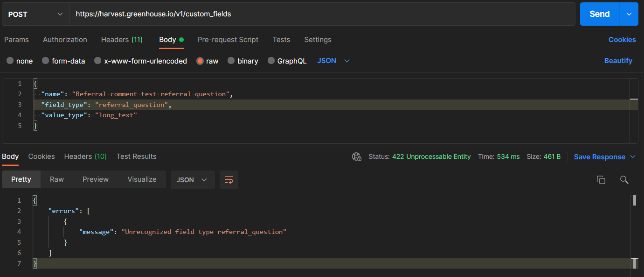Open the Pre-request Script tab
Viewport: 644px width, 277px height.
point(228,40)
